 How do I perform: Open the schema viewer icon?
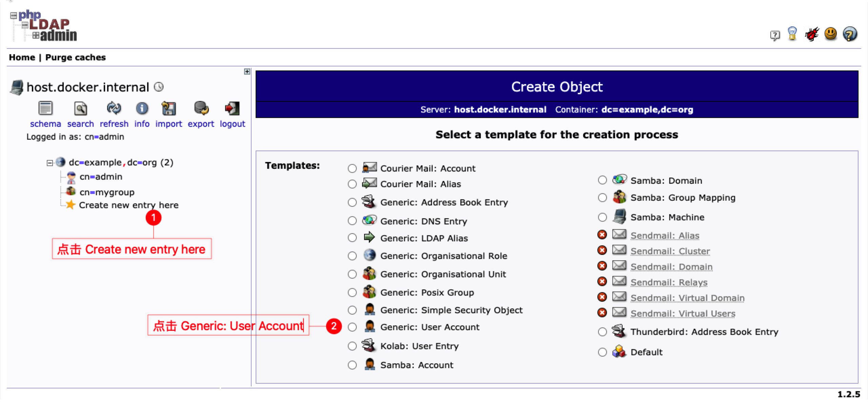click(x=45, y=108)
